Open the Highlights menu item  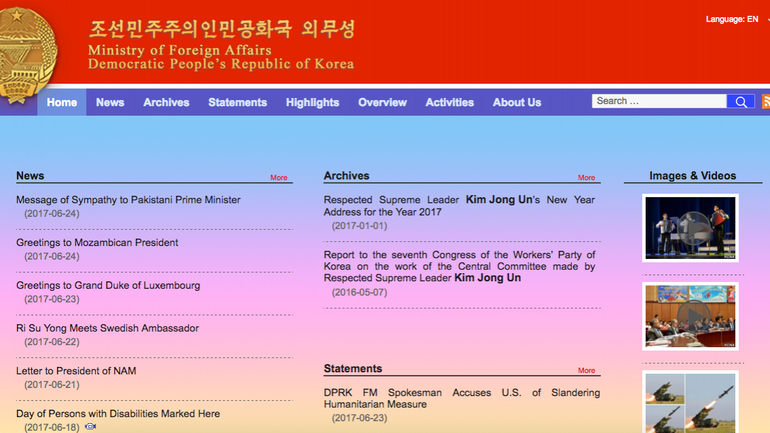(312, 102)
